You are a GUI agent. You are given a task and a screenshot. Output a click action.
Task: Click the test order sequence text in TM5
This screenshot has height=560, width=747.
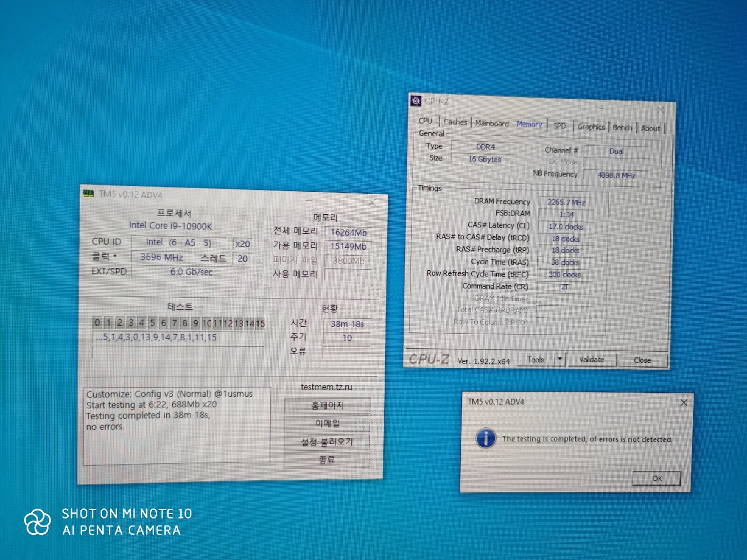[157, 337]
